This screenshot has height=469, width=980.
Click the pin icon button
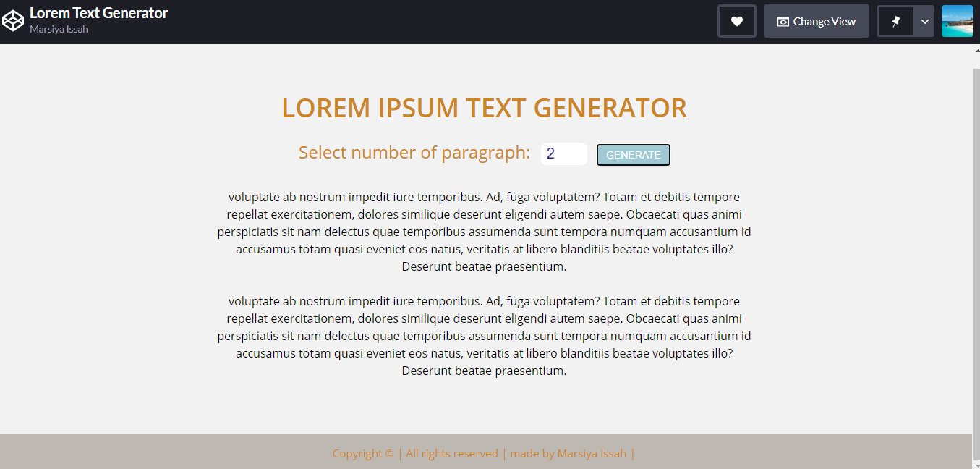897,21
